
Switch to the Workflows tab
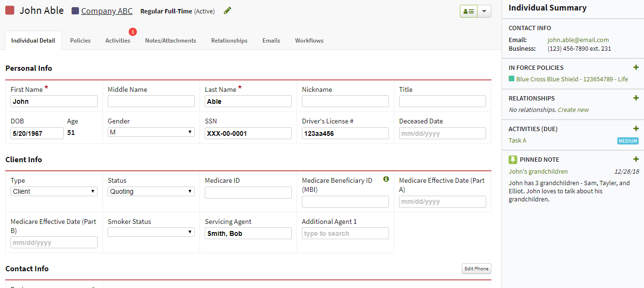pos(309,41)
